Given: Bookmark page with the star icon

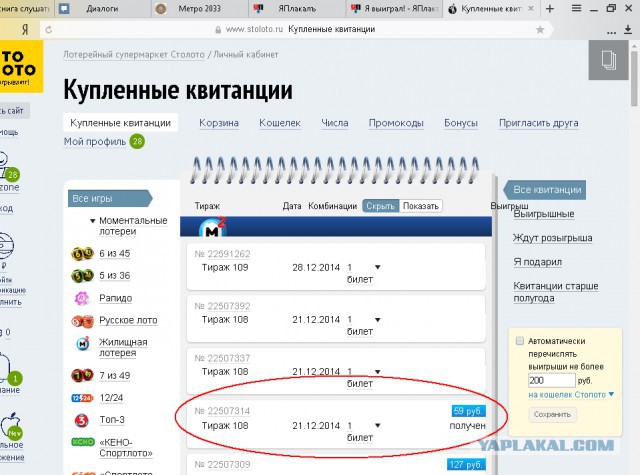Looking at the screenshot, I should (x=540, y=29).
